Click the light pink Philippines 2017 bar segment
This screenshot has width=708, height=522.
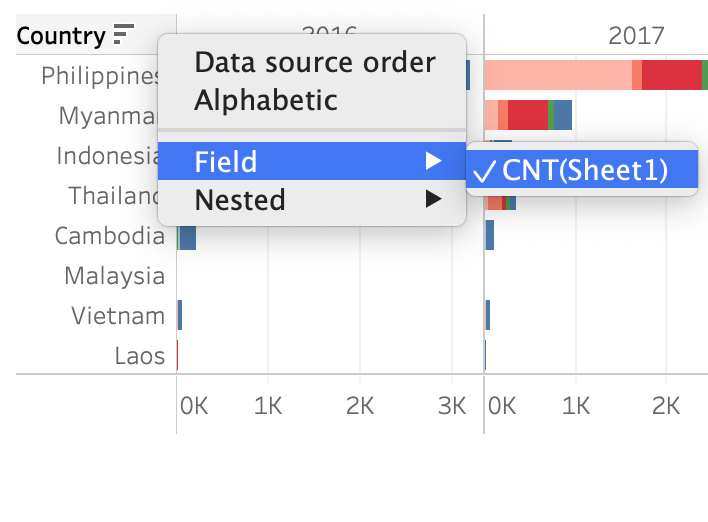click(x=557, y=75)
